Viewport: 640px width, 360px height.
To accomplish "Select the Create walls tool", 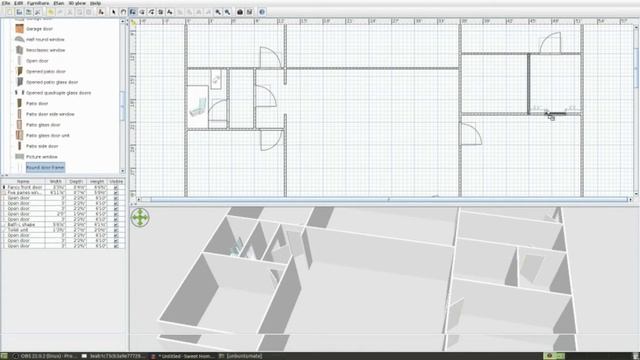I will [133, 12].
